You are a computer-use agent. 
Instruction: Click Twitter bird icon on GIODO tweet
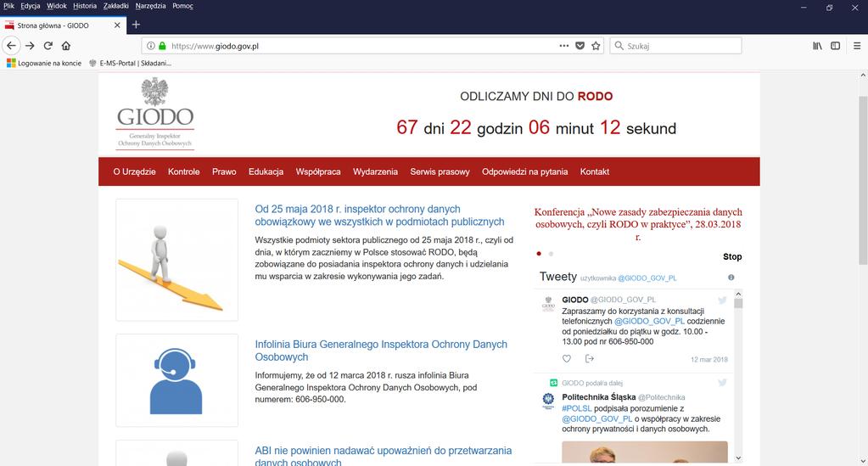722,300
